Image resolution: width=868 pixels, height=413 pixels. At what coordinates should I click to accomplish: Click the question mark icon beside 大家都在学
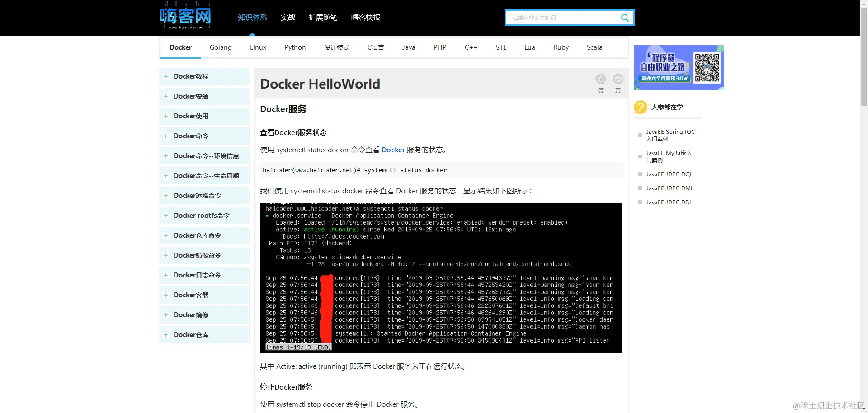(x=640, y=107)
